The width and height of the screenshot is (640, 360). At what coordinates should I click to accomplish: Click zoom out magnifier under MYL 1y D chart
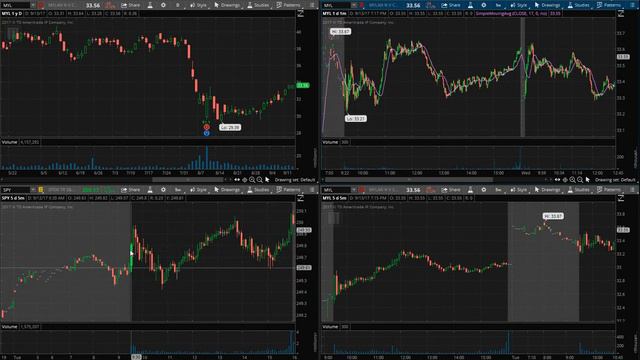259,180
